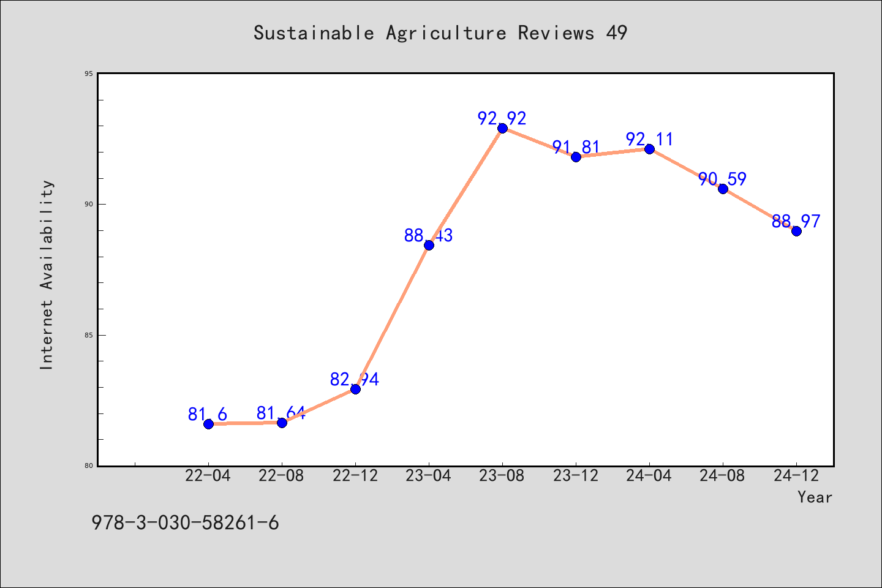Image resolution: width=882 pixels, height=588 pixels.
Task: Click the 24-12 x-axis tick label
Action: click(x=796, y=476)
